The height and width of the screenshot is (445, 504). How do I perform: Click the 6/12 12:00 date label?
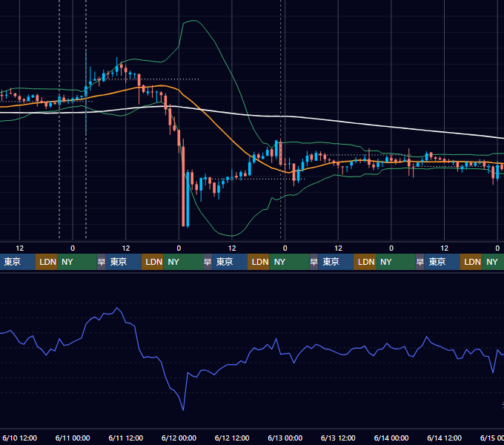[232, 438]
